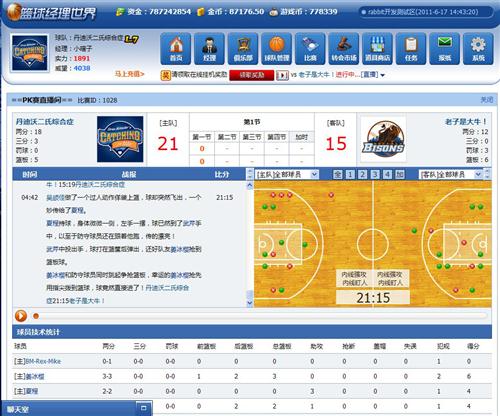Show all quarters with 全 filter
This screenshot has width=500, height=416.
338,174
